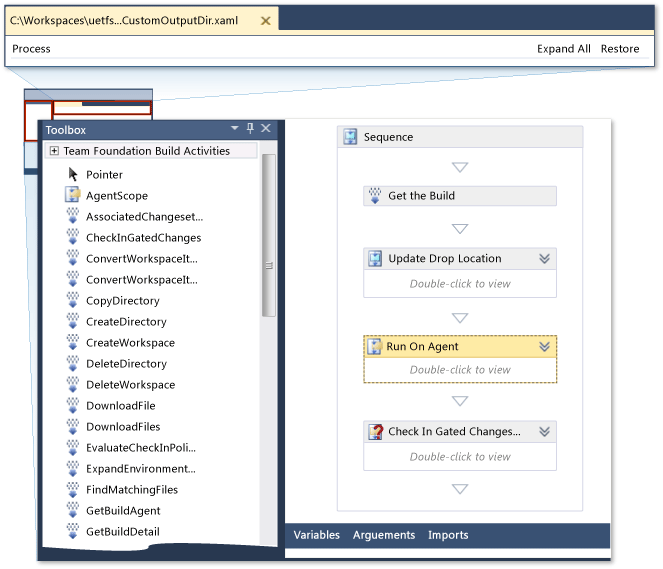
Task: Select the ExpandEnvironment... activity icon
Action: pyautogui.click(x=73, y=468)
